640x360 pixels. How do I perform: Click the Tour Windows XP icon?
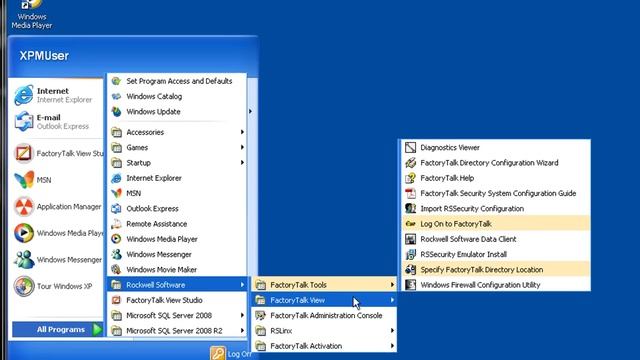click(24, 286)
